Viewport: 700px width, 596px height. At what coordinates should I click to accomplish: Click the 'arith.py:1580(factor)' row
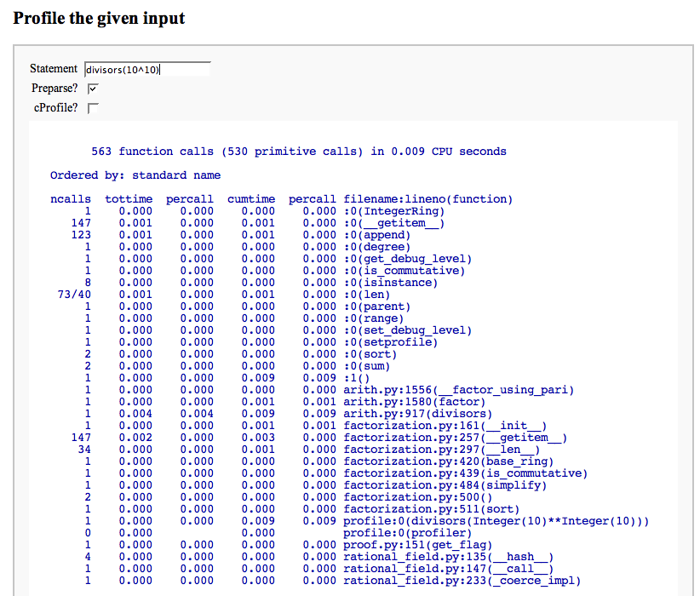pos(414,402)
